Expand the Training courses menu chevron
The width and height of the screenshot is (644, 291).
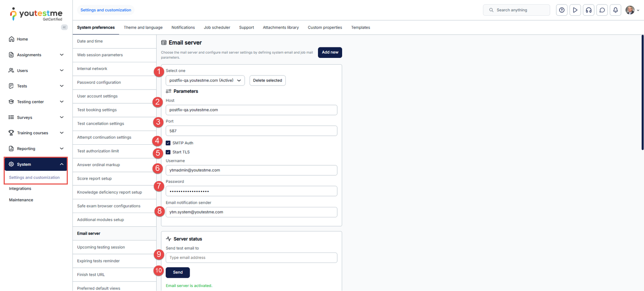point(62,133)
